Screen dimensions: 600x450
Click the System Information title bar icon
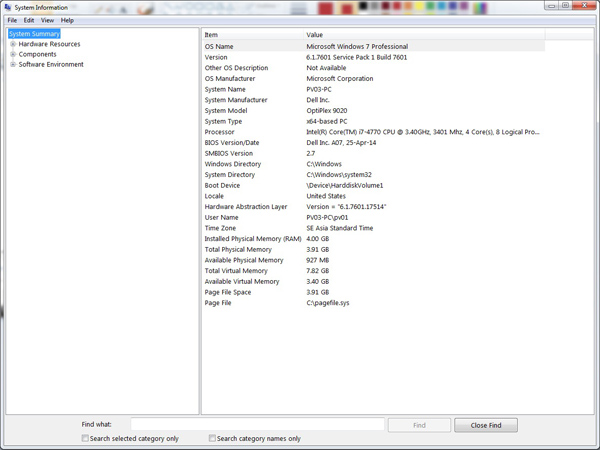point(8,7)
